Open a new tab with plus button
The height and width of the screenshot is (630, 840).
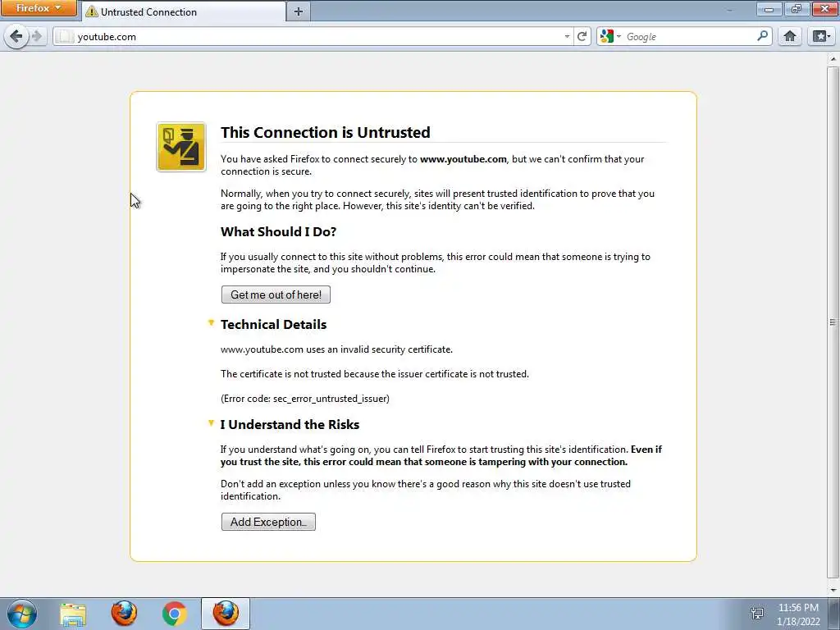(x=299, y=11)
